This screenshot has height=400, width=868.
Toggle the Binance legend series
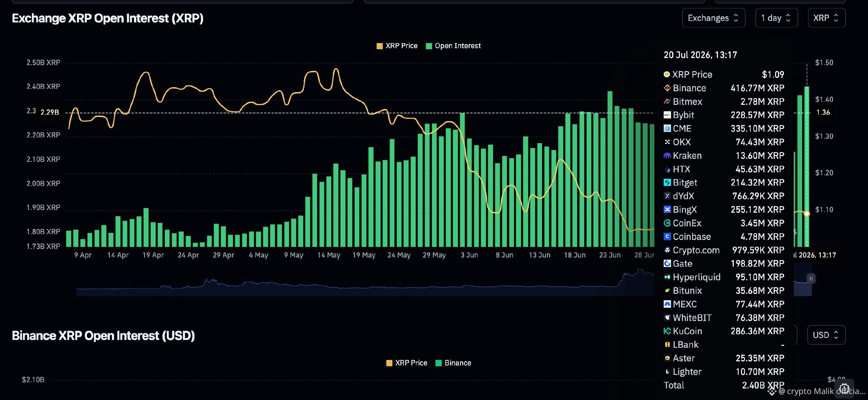[x=453, y=363]
